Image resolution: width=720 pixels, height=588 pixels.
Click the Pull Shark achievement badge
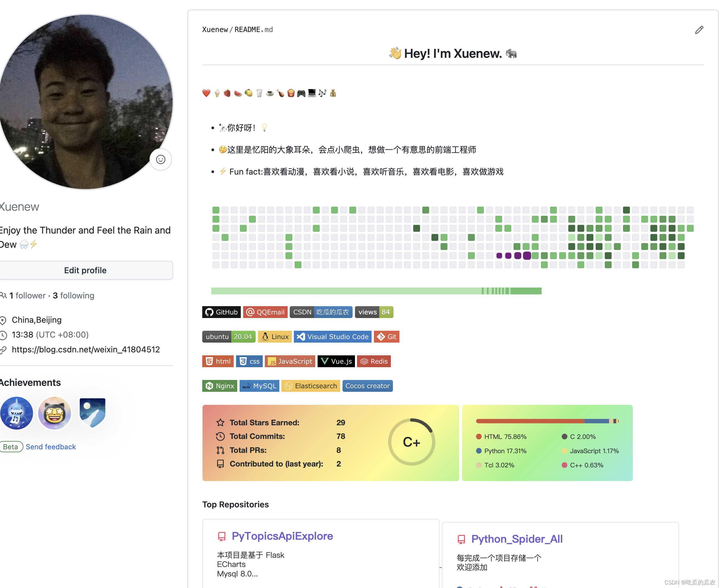coord(17,413)
